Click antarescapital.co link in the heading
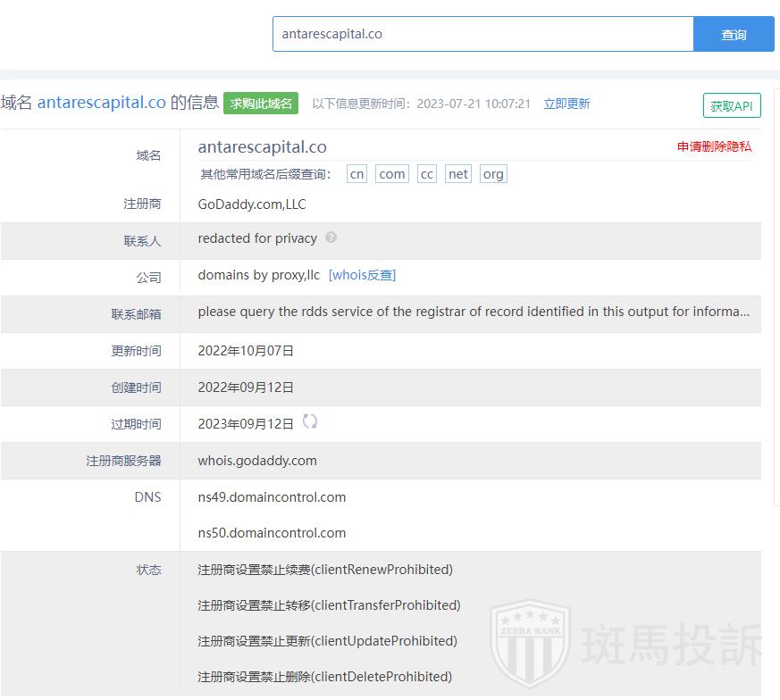 101,103
